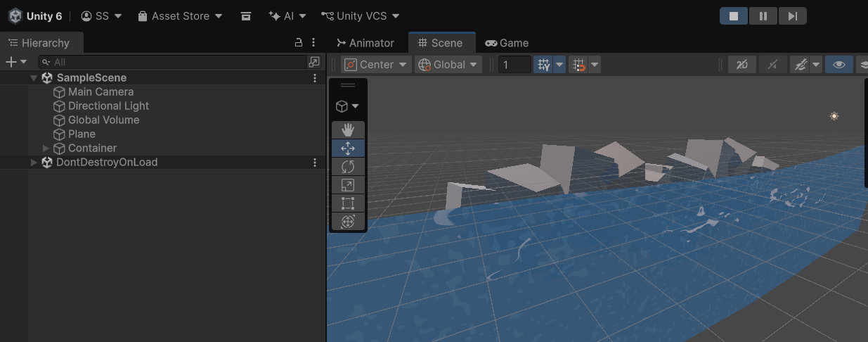Open the Hierarchy search window icon
This screenshot has width=868, height=342.
314,62
